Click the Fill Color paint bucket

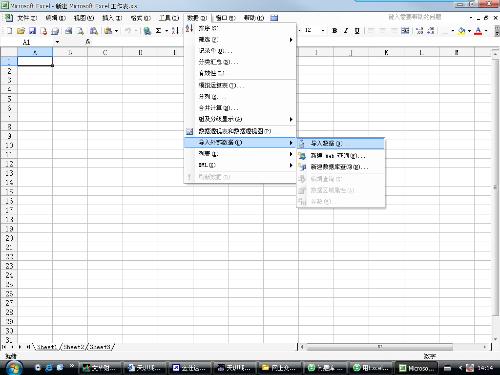(x=462, y=31)
